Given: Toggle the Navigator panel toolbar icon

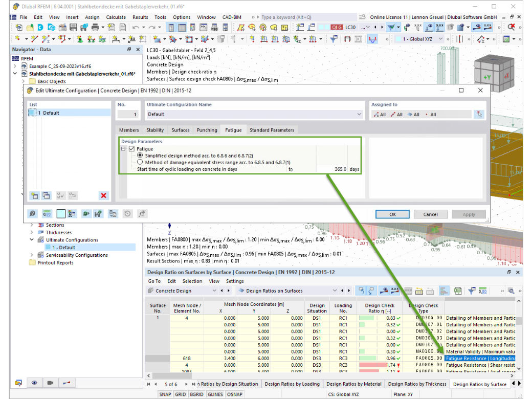Looking at the screenshot, I should point(171,28).
